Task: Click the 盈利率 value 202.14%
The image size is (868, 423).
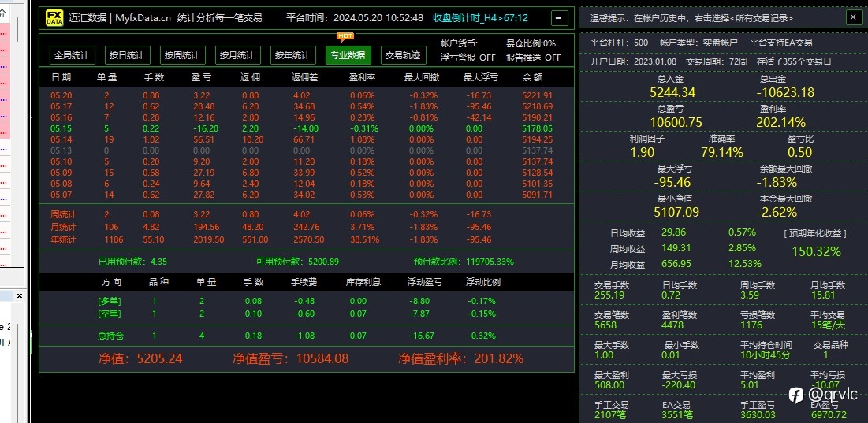Action: pyautogui.click(x=780, y=122)
